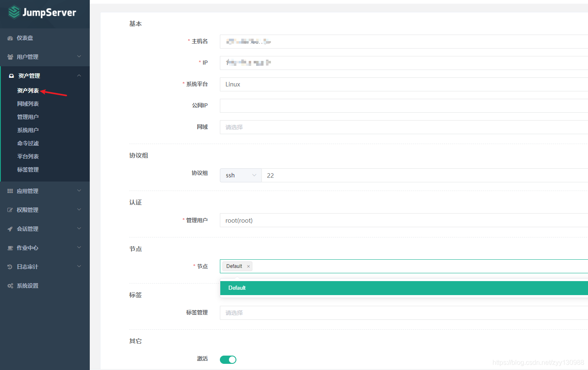Click the session management rocket icon

(10, 229)
